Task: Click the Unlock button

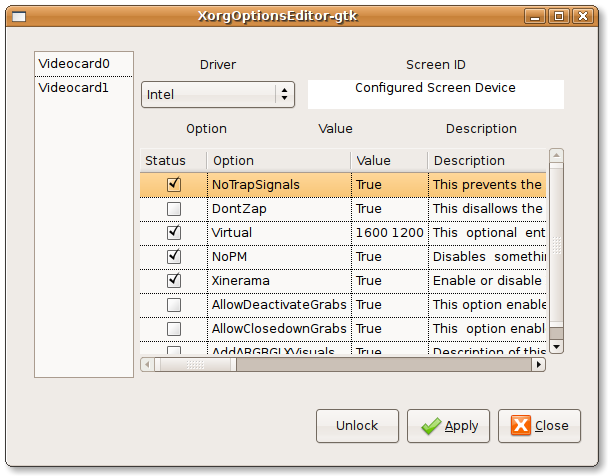Action: pos(357,426)
